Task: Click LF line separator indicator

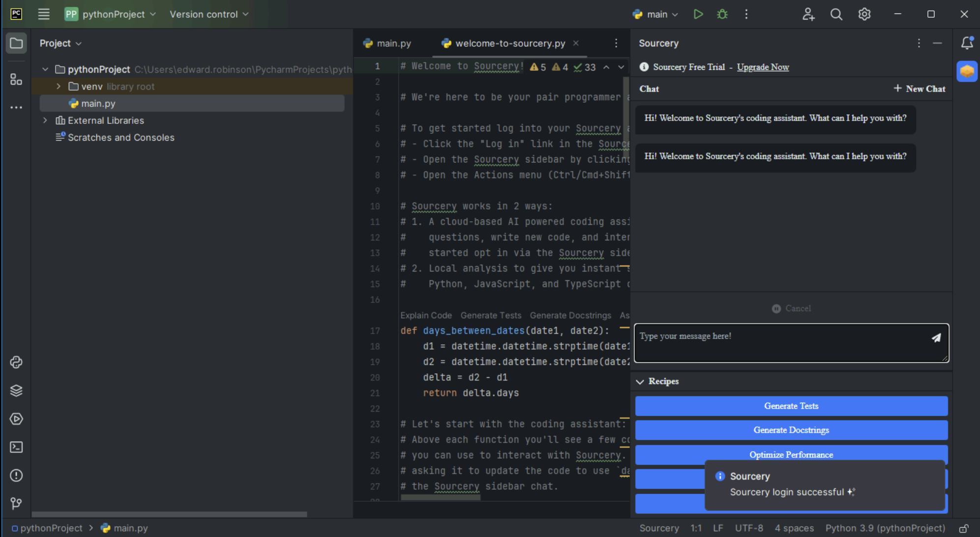Action: tap(718, 529)
